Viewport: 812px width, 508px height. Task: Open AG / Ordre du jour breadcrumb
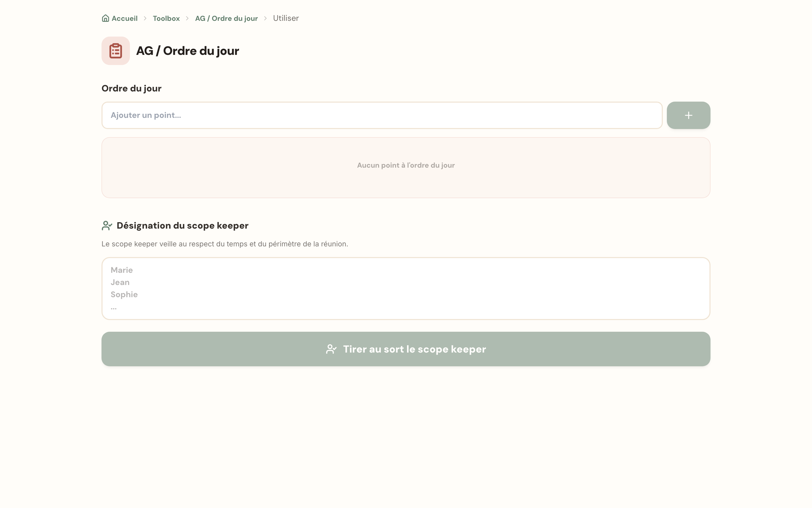227,18
